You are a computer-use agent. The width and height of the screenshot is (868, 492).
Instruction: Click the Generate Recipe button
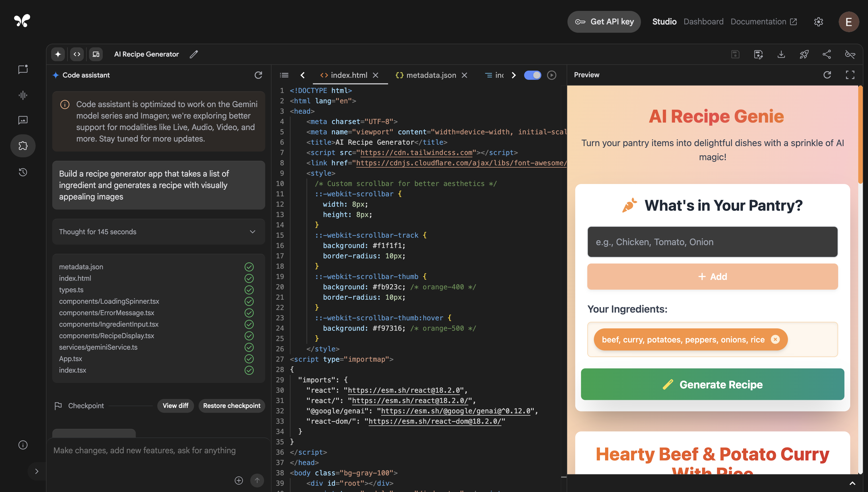coord(713,384)
